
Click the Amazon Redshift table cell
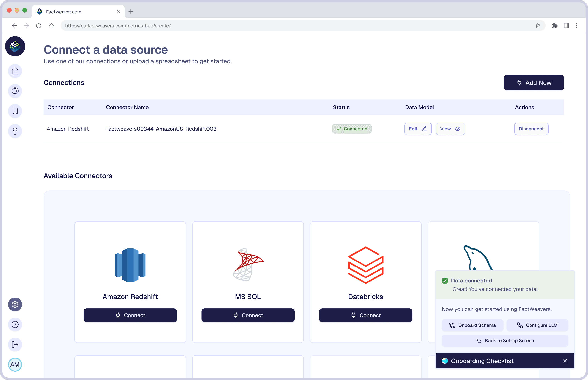click(68, 129)
